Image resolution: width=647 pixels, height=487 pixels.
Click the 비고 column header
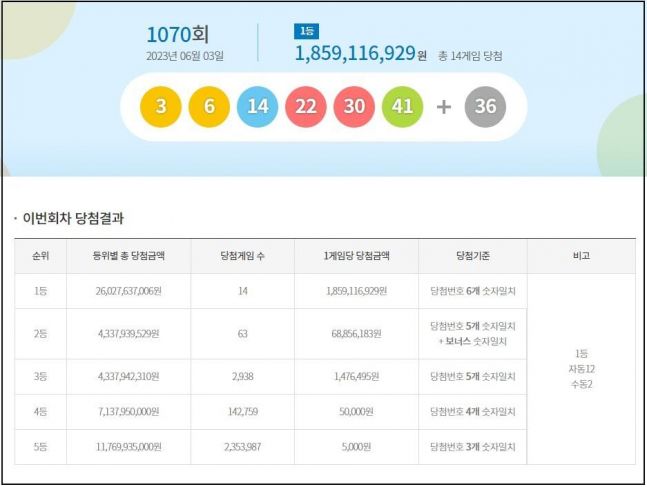pyautogui.click(x=581, y=256)
